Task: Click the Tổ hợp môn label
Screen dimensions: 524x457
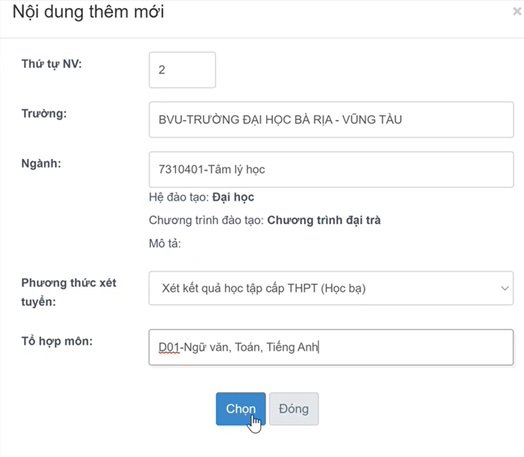Action: point(57,341)
